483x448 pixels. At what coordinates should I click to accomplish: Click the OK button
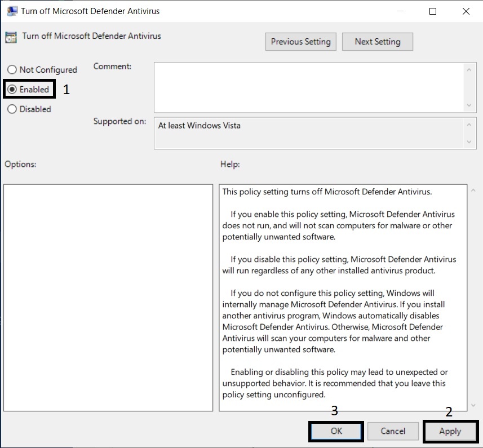click(x=336, y=431)
